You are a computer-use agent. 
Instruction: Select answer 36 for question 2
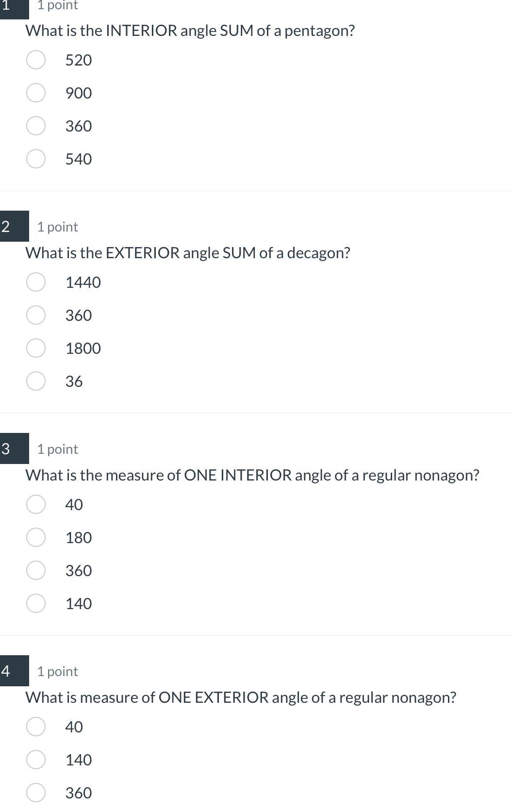coord(35,381)
